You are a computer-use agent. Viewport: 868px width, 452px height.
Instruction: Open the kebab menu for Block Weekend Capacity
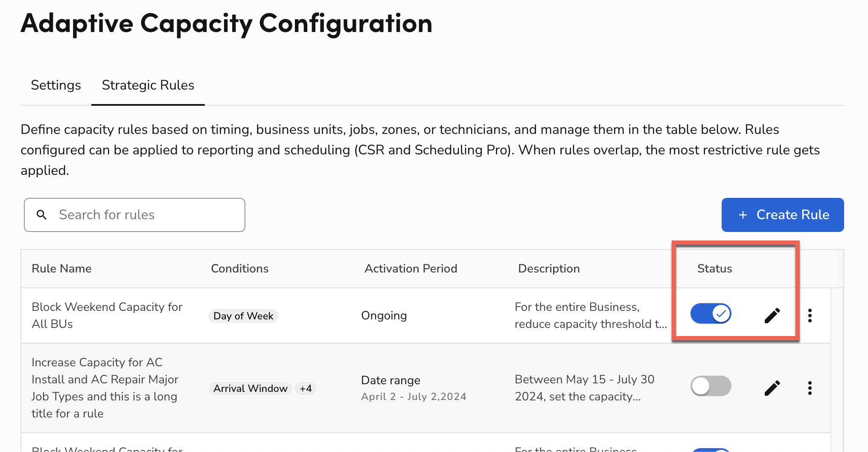coord(810,315)
